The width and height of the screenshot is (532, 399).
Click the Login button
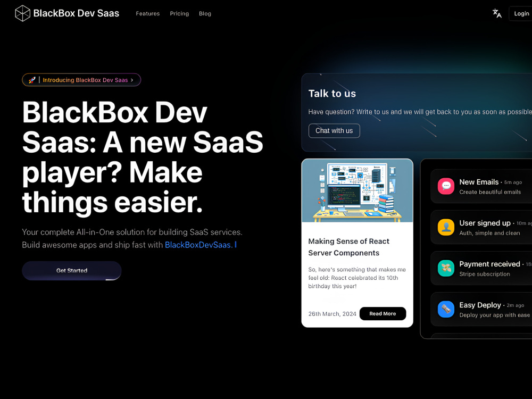click(521, 14)
